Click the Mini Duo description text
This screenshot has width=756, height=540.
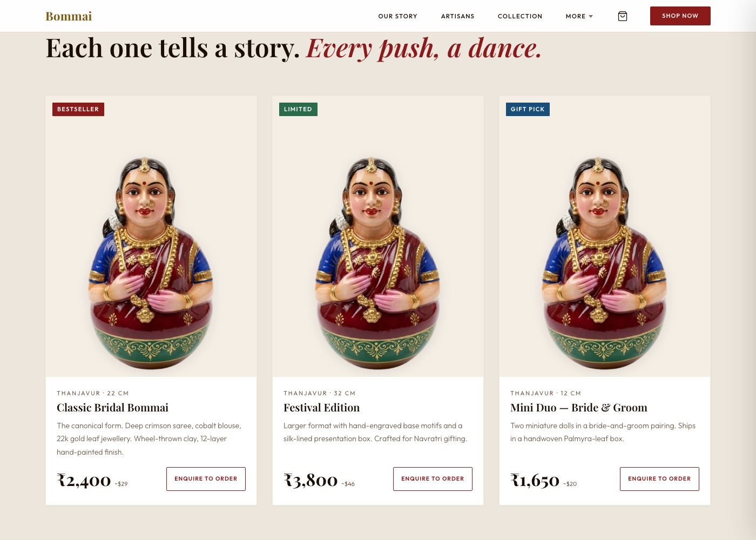[x=603, y=433]
